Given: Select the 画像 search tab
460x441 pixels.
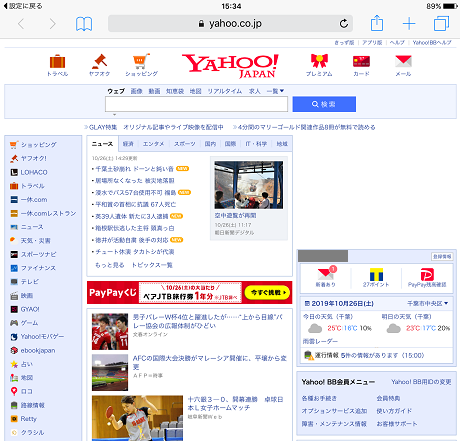Looking at the screenshot, I should click(136, 91).
